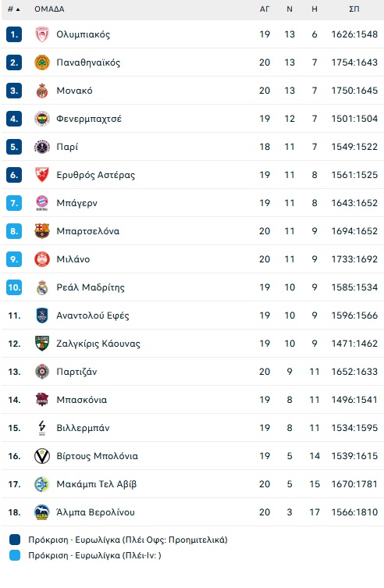Click the Panathinaikos green clover logo
The image size is (384, 588).
[42, 62]
